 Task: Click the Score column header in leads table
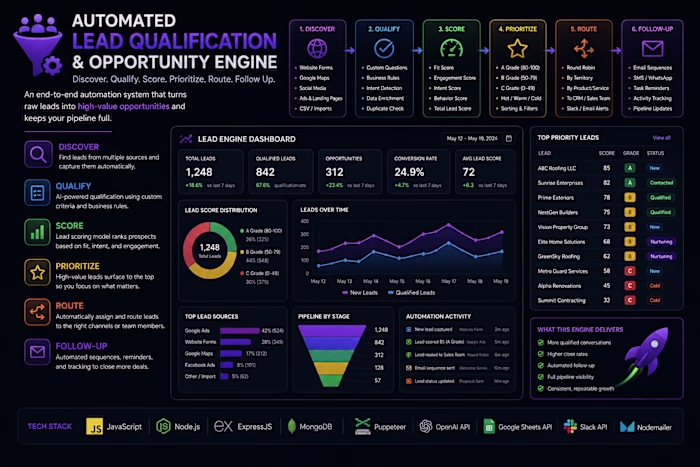coord(606,153)
